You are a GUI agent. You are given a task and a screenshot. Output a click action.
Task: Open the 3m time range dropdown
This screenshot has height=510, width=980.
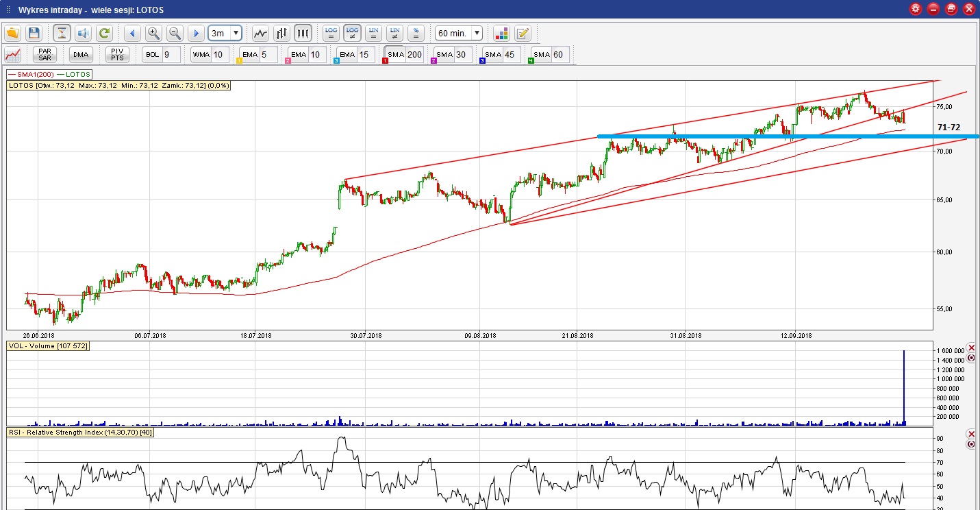(x=236, y=33)
